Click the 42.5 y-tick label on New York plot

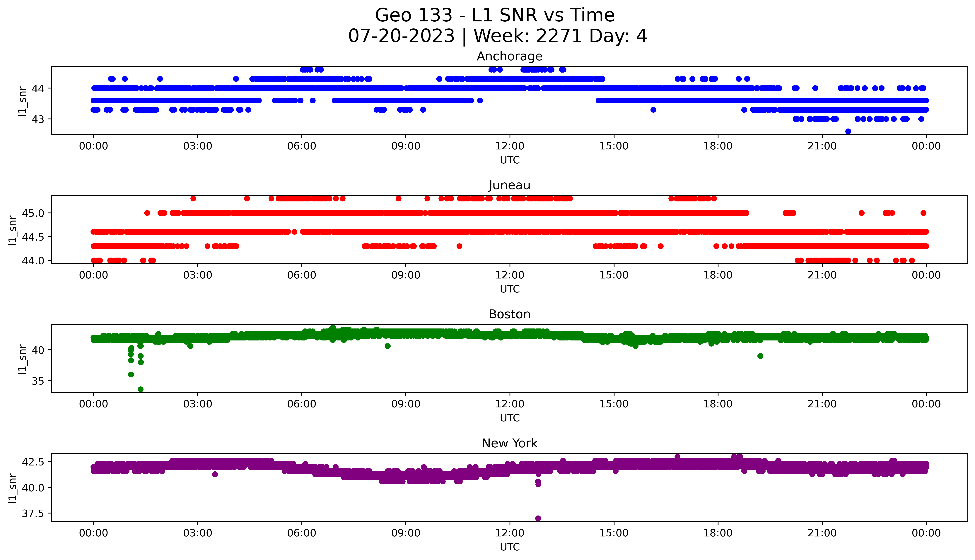tap(33, 462)
